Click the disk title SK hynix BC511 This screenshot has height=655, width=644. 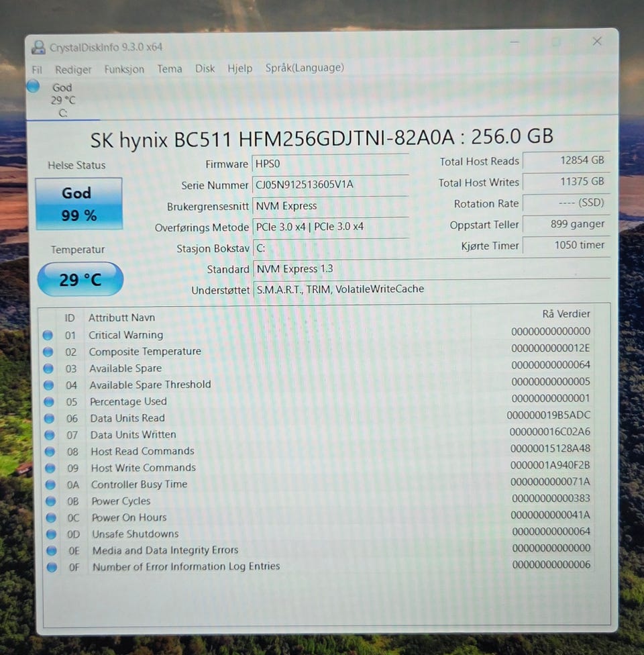click(321, 138)
